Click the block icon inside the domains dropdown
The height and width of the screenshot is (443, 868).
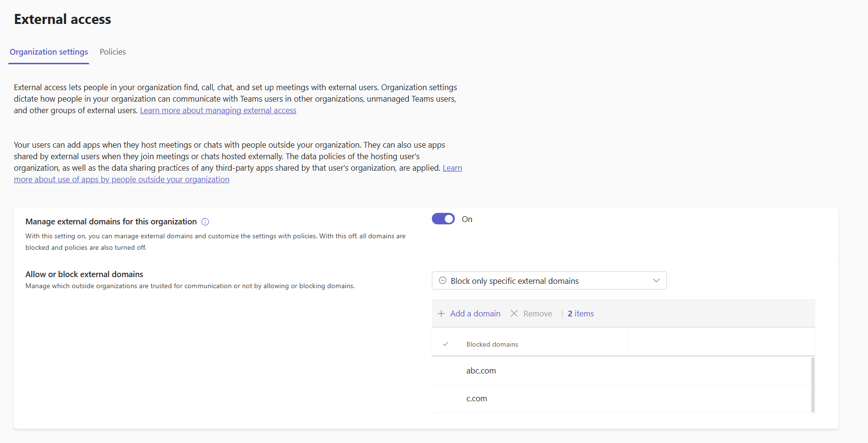click(442, 280)
